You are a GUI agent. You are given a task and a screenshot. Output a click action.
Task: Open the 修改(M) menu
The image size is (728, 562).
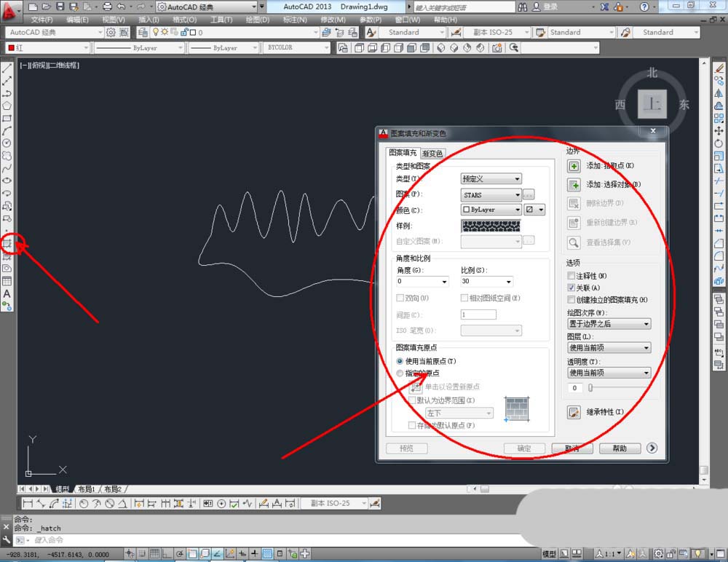tap(333, 20)
